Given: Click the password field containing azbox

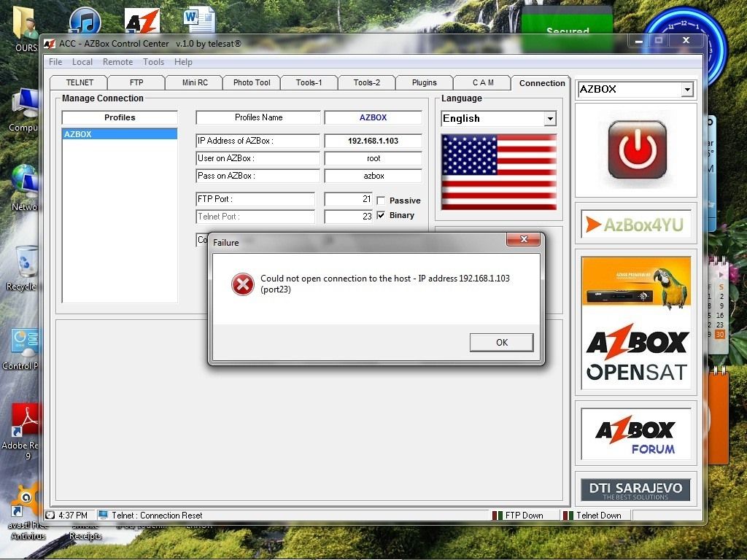Looking at the screenshot, I should tap(373, 176).
